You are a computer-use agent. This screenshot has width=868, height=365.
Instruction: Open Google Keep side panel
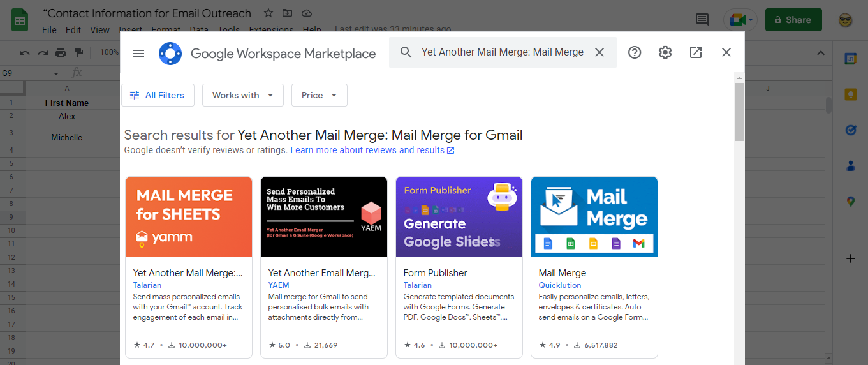click(850, 94)
